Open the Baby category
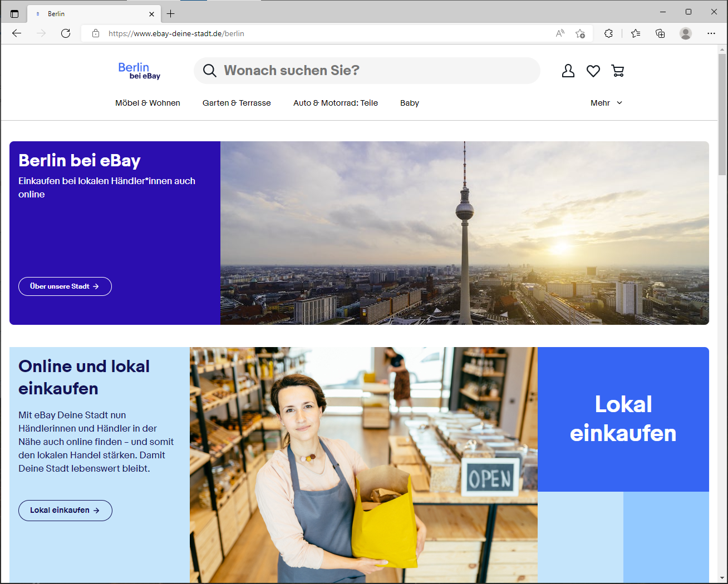The image size is (728, 584). [x=410, y=103]
